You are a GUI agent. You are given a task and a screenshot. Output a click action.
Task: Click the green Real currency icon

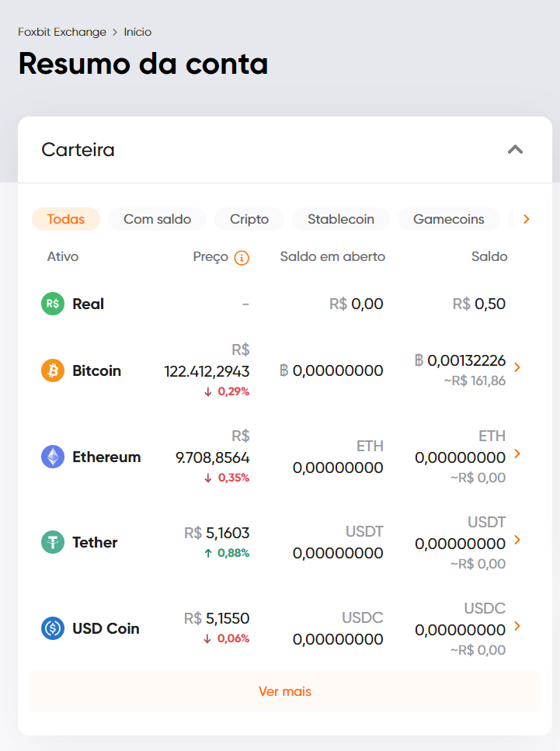tap(53, 304)
